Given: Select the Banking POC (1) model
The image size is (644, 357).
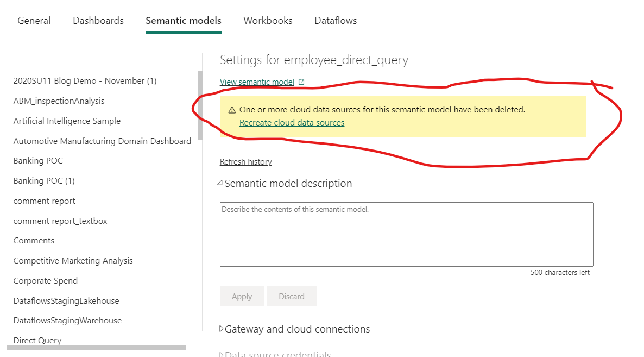Looking at the screenshot, I should 44,181.
